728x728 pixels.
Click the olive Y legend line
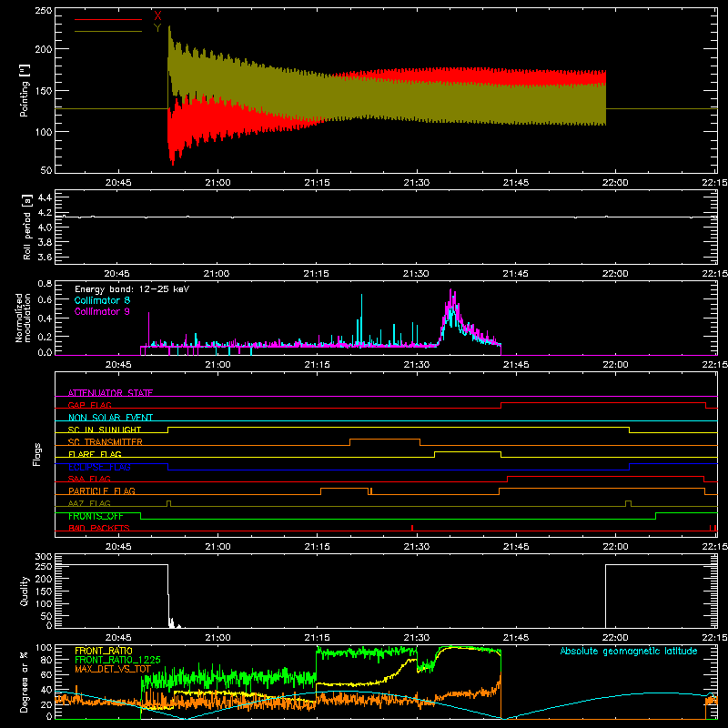[108, 31]
